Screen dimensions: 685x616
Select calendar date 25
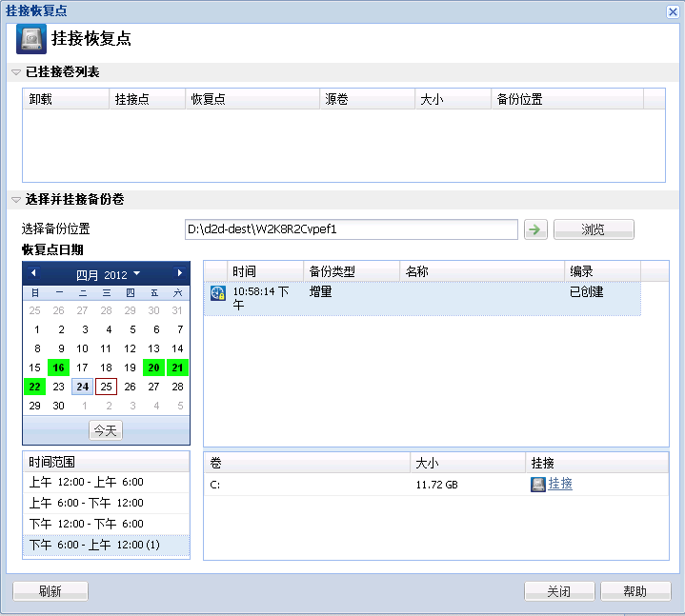tap(106, 387)
